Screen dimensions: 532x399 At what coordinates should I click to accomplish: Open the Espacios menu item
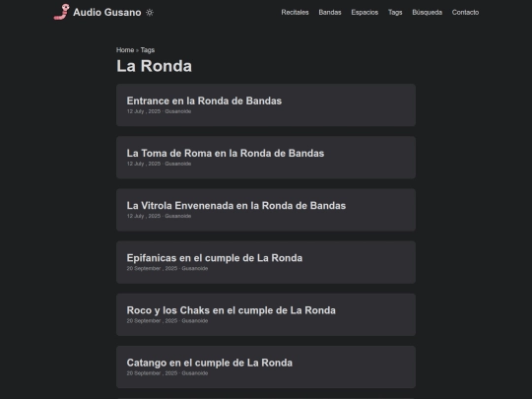(x=365, y=12)
